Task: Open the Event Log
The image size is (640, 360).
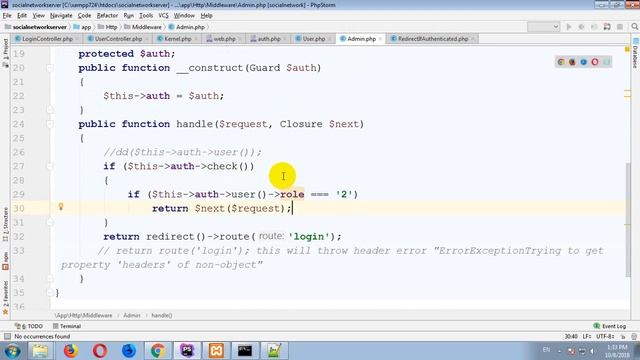Action: [610, 326]
